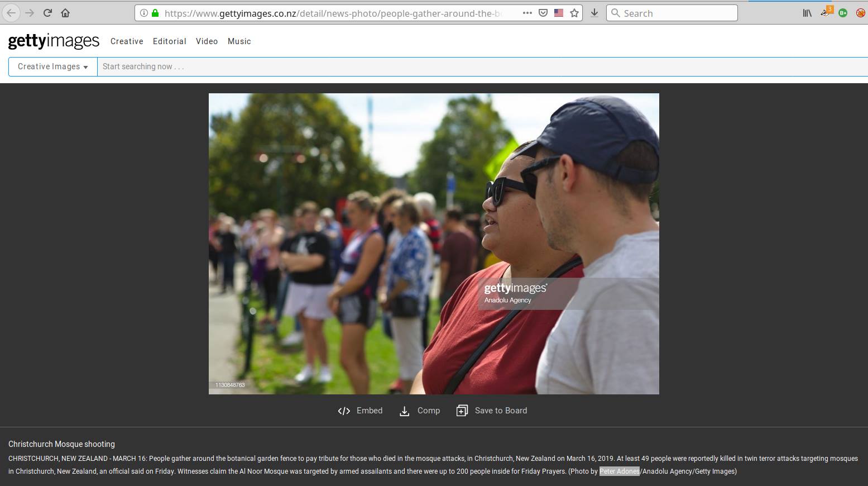Open the Creative menu
The height and width of the screenshot is (486, 868).
127,41
